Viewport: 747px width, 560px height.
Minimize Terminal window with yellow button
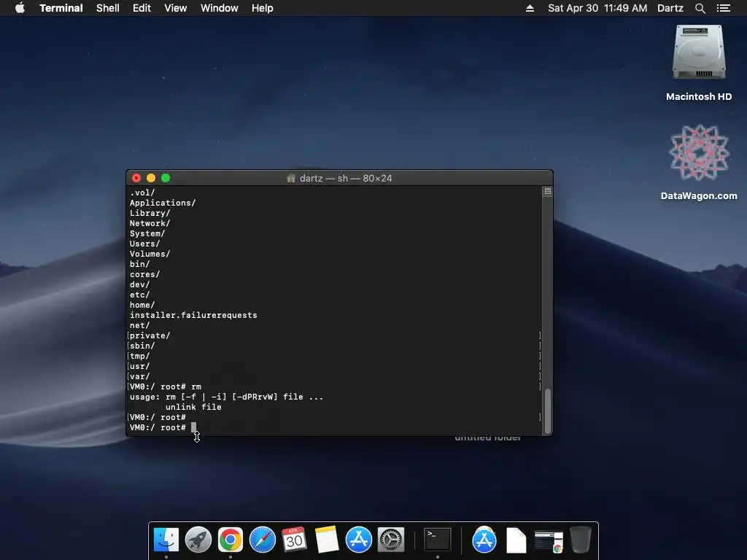(x=151, y=178)
